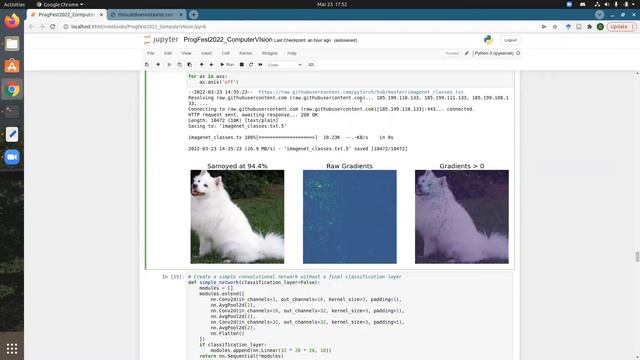This screenshot has height=360, width=640.
Task: Open the Edit menu in Jupyter
Action: (168, 53)
